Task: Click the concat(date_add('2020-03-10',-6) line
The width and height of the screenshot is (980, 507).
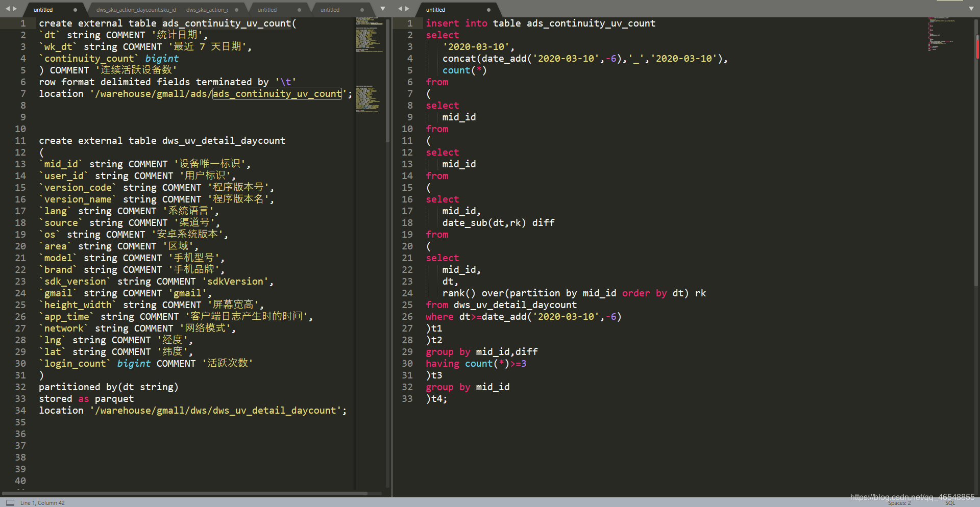Action: pos(585,59)
